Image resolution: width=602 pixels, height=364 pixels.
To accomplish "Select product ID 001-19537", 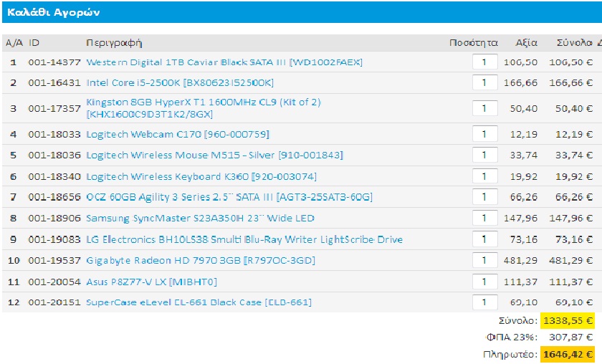I will click(x=54, y=261).
